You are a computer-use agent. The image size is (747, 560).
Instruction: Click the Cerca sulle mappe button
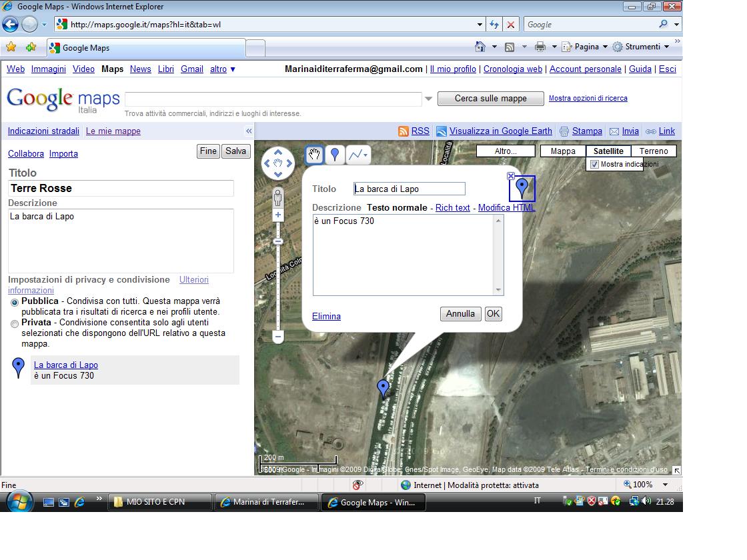click(x=491, y=99)
